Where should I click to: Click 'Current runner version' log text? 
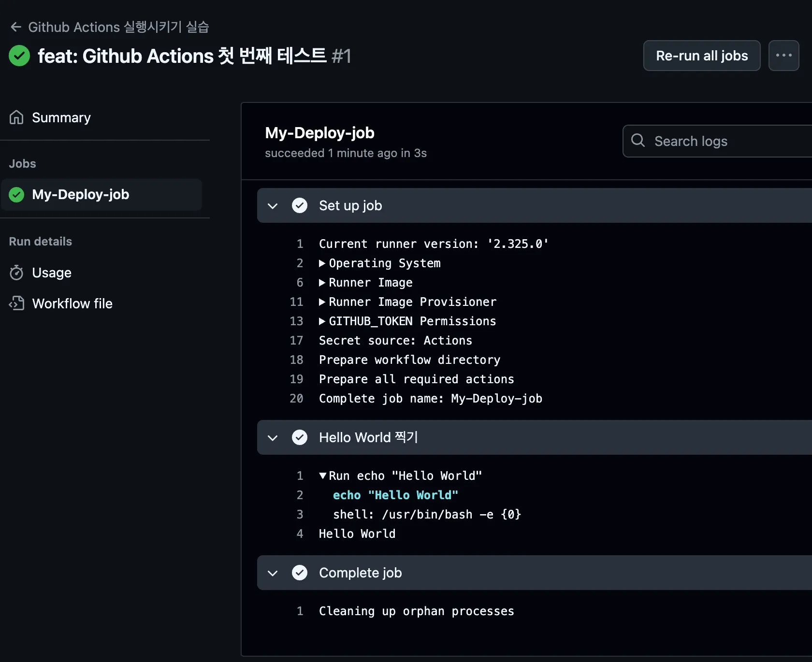click(x=434, y=244)
